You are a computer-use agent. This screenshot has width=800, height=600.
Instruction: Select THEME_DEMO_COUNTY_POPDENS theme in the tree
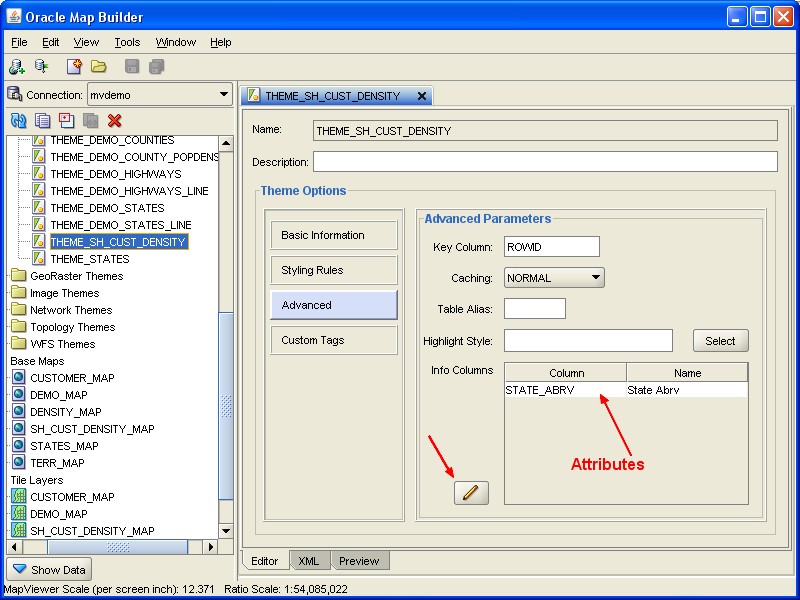pyautogui.click(x=134, y=157)
